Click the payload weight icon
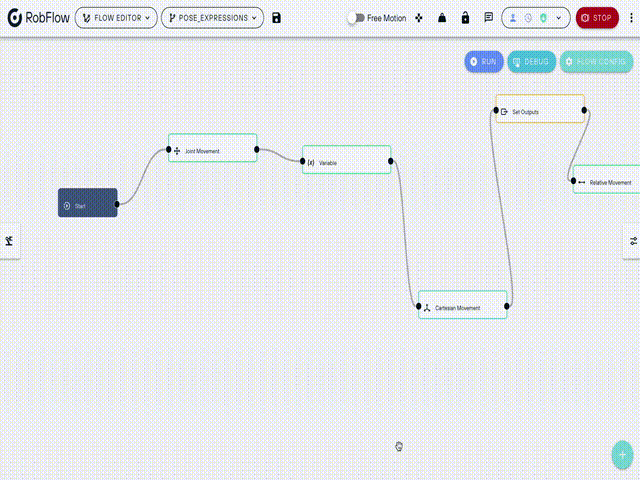Image resolution: width=640 pixels, height=480 pixels. point(442,18)
